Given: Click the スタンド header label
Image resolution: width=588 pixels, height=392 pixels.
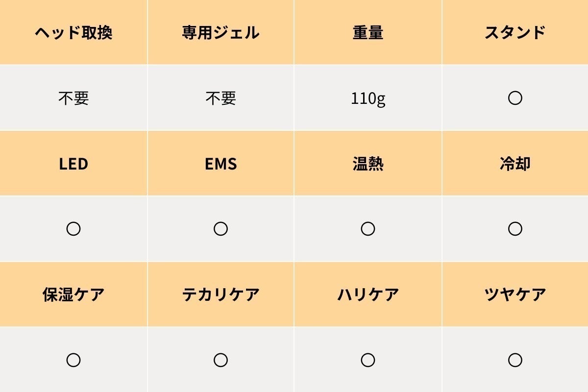Looking at the screenshot, I should point(515,33).
